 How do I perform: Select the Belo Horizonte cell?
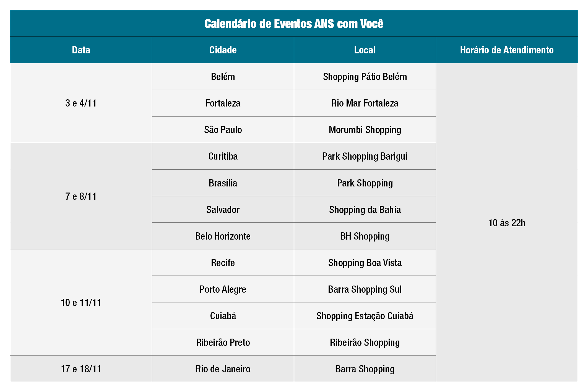(223, 236)
